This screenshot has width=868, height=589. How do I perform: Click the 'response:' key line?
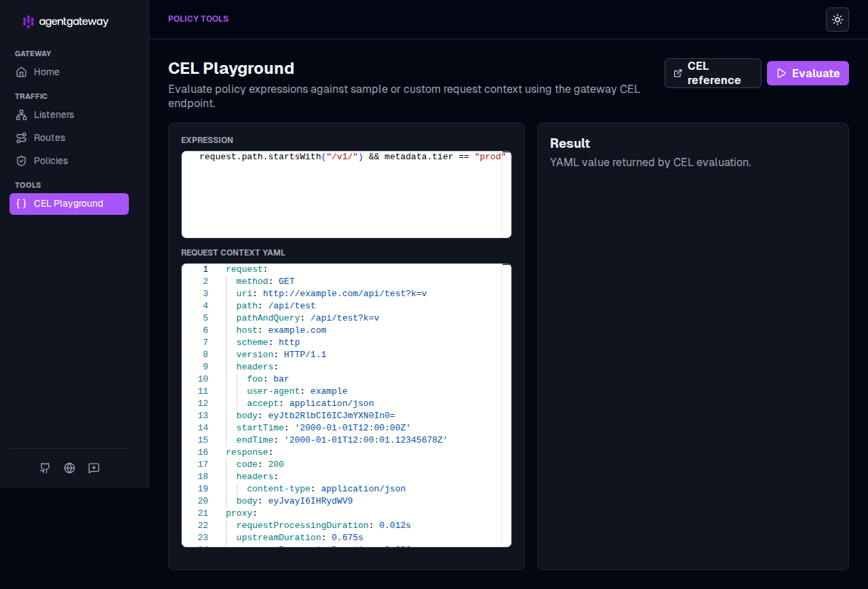pos(250,452)
